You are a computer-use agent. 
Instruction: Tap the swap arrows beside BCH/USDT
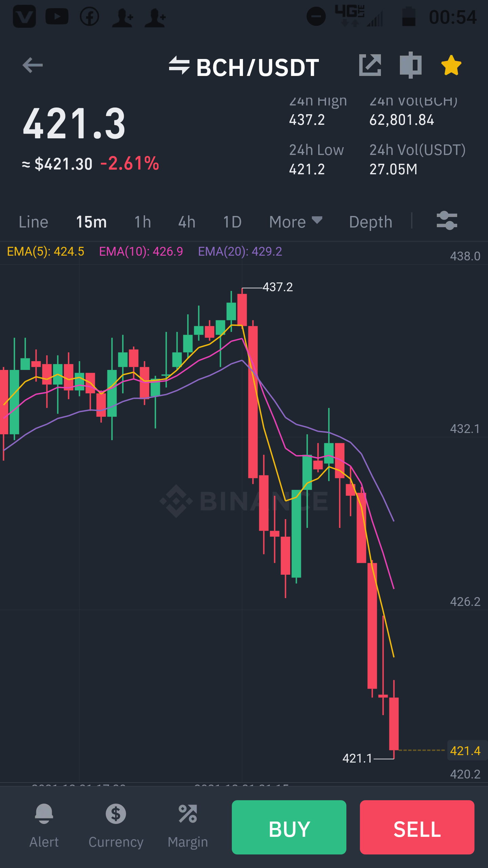click(x=179, y=65)
